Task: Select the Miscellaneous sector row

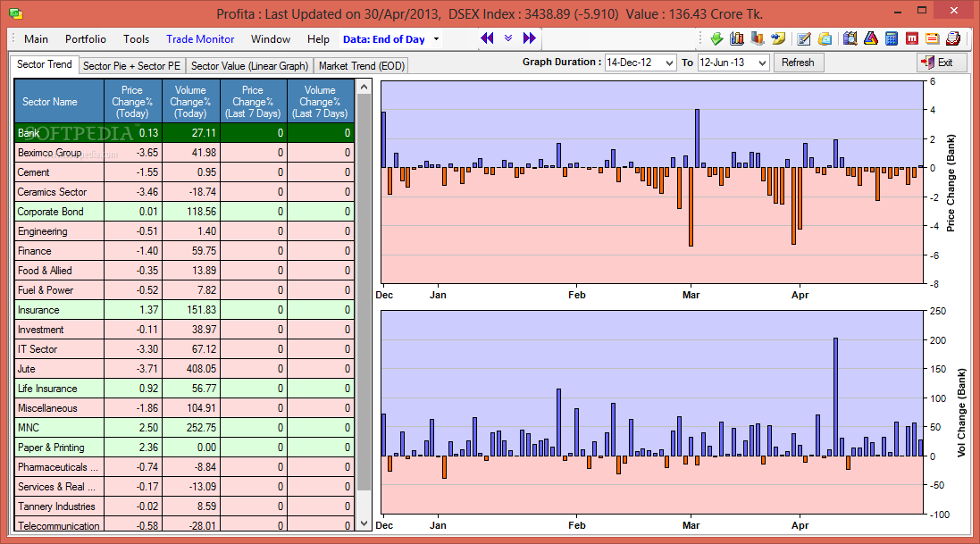Action: (x=184, y=408)
